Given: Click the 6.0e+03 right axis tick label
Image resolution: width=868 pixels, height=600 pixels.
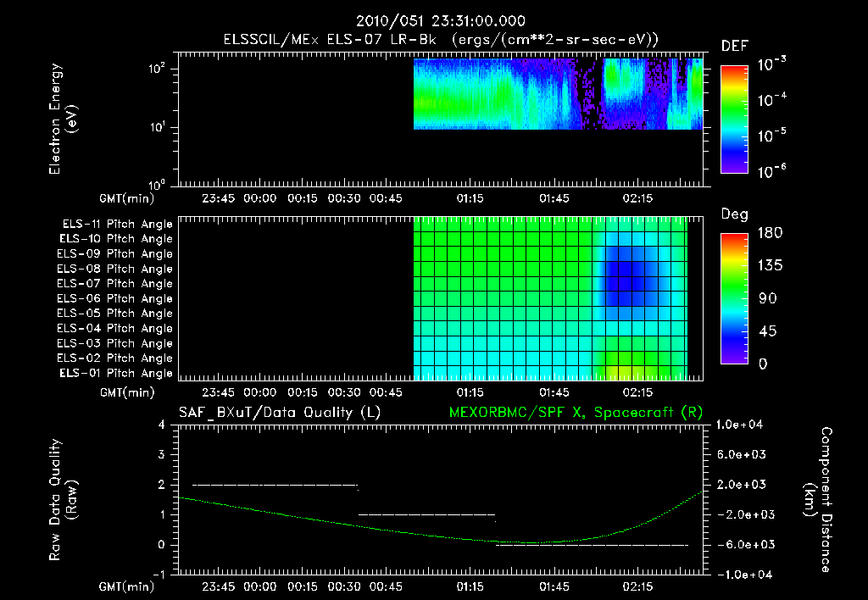Looking at the screenshot, I should coord(742,454).
